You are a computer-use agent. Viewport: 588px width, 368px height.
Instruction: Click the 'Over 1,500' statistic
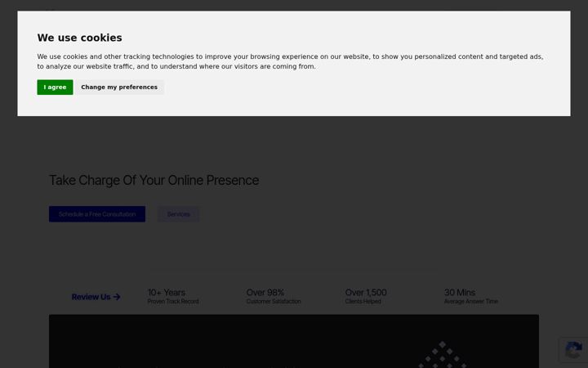(366, 292)
